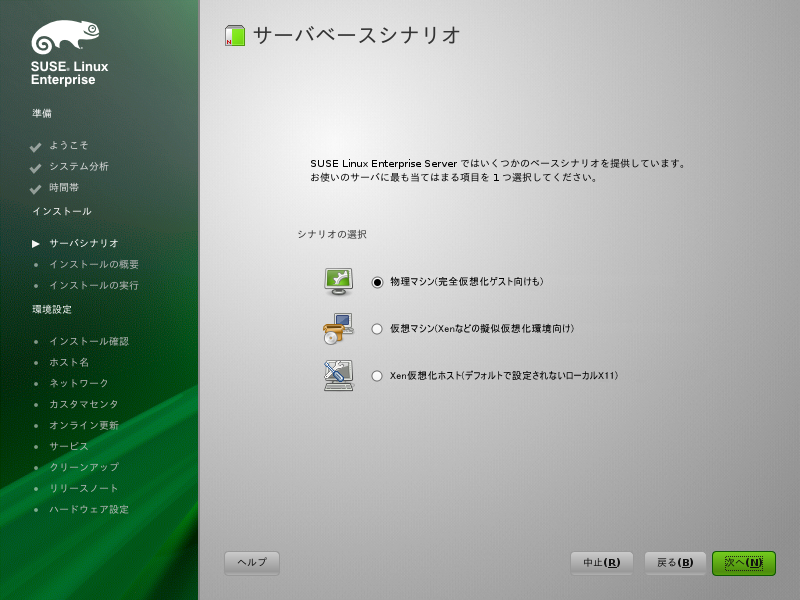Click インストールの実行 step
This screenshot has height=600, width=800.
tap(94, 285)
